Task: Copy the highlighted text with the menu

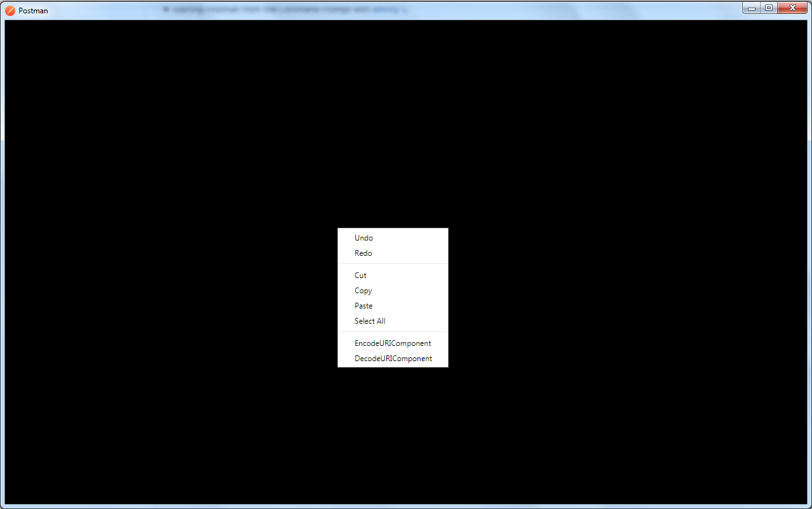Action: point(363,290)
